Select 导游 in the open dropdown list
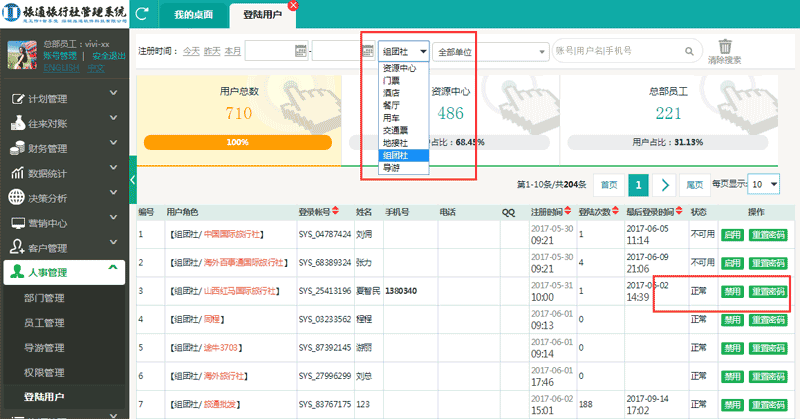Image resolution: width=800 pixels, height=419 pixels. point(390,168)
